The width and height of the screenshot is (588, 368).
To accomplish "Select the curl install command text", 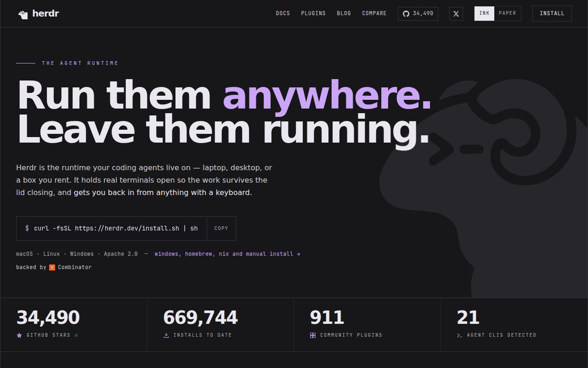I will click(x=116, y=228).
